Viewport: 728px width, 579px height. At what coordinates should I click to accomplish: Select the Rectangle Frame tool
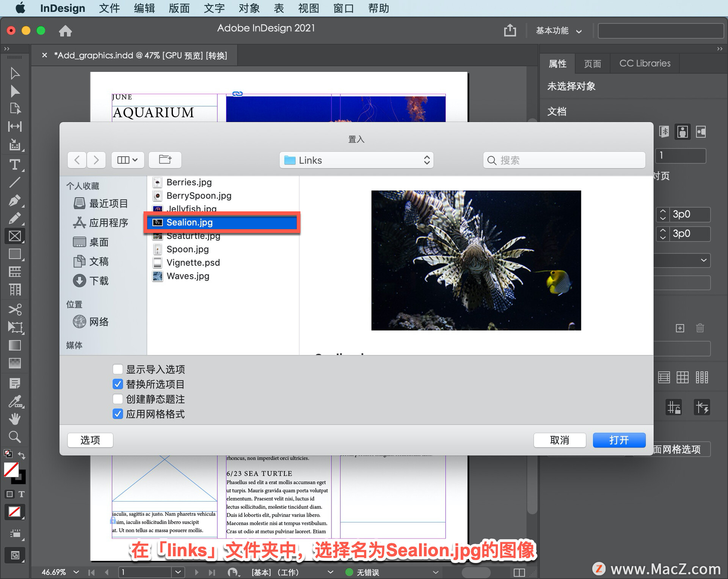pos(15,236)
